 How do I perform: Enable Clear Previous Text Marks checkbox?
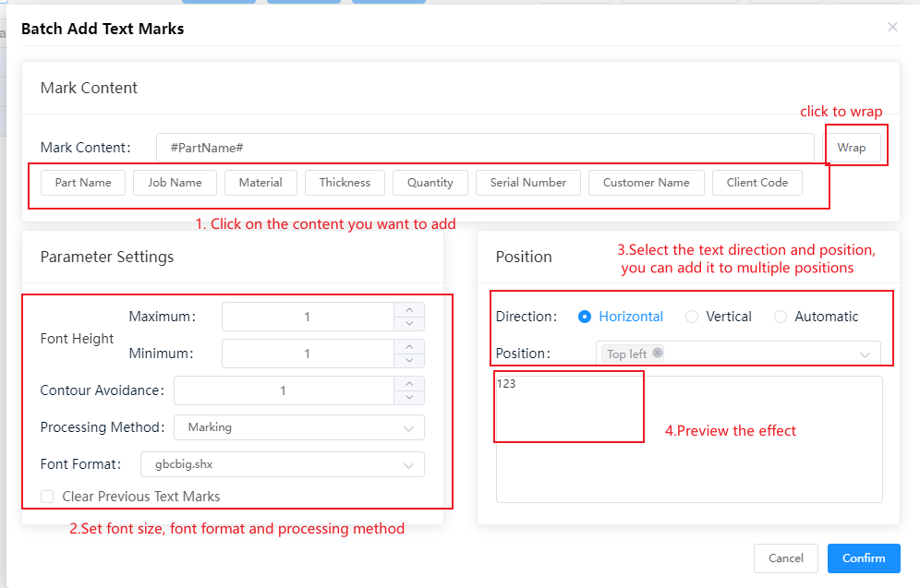coord(47,497)
